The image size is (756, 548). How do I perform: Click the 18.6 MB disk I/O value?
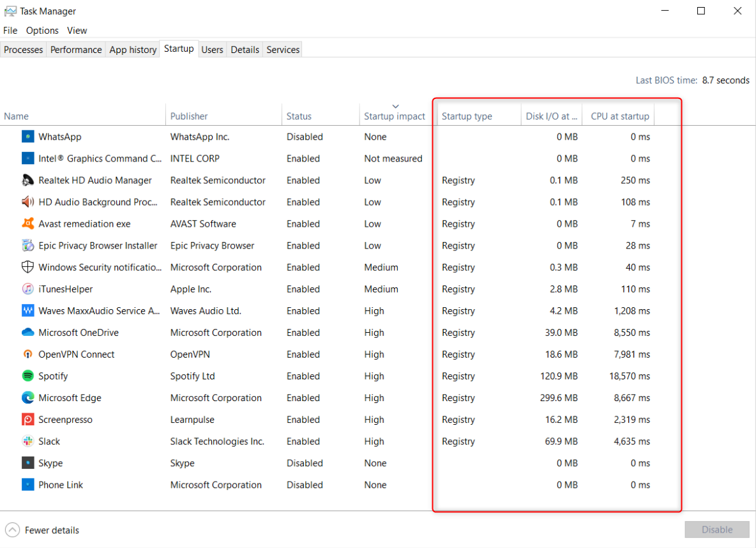click(x=561, y=354)
